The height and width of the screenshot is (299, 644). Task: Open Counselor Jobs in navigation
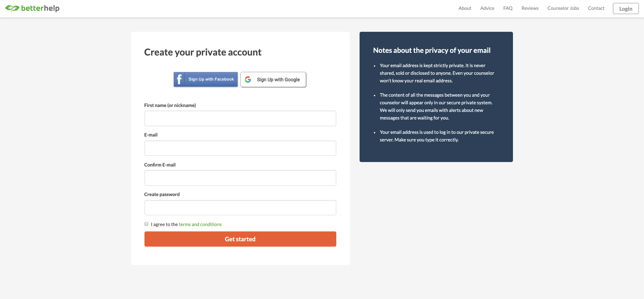563,8
